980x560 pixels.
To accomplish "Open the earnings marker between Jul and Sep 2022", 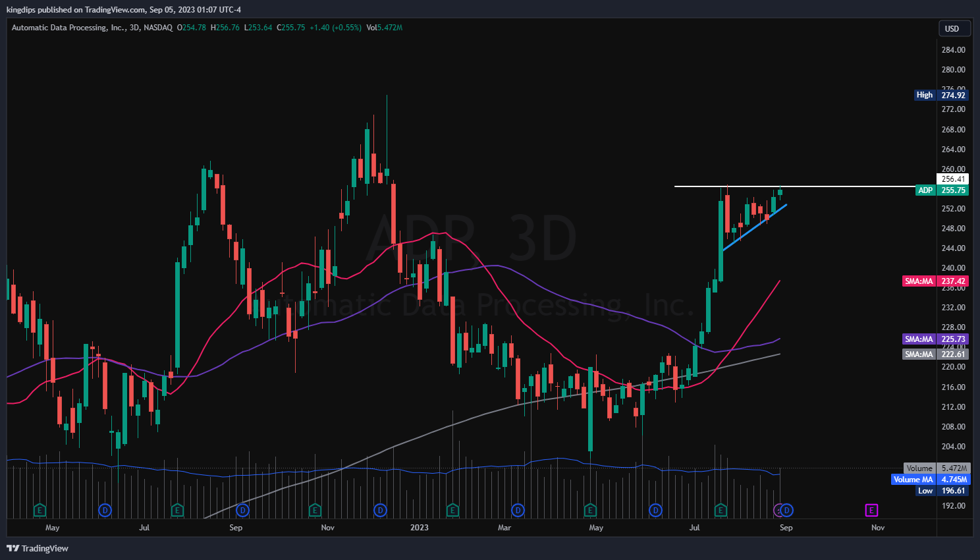I will [177, 510].
